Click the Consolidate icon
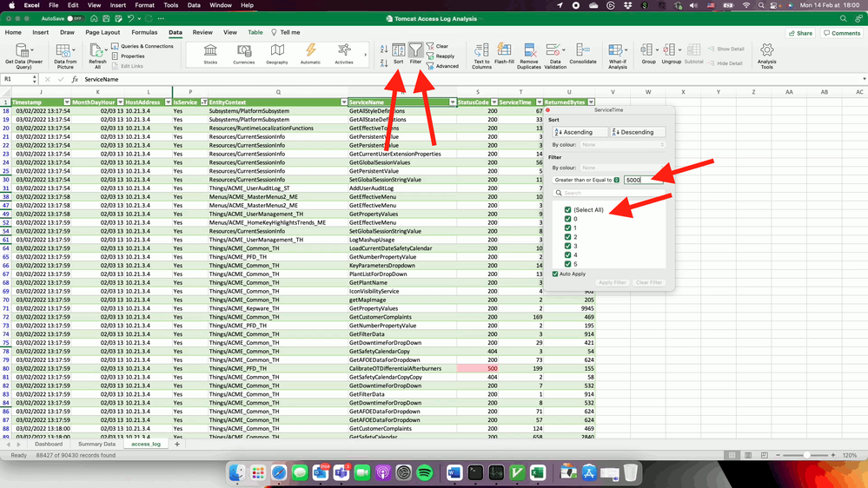The image size is (868, 488). tap(583, 54)
